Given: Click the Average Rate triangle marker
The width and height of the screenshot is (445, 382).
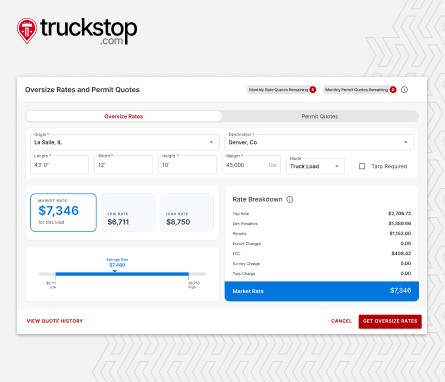Looking at the screenshot, I should (115, 271).
